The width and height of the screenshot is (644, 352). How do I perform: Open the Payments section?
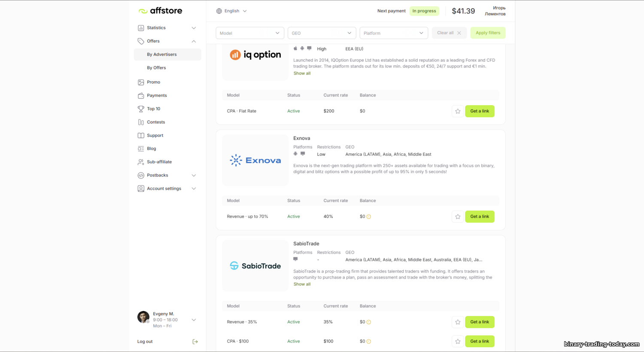[157, 95]
